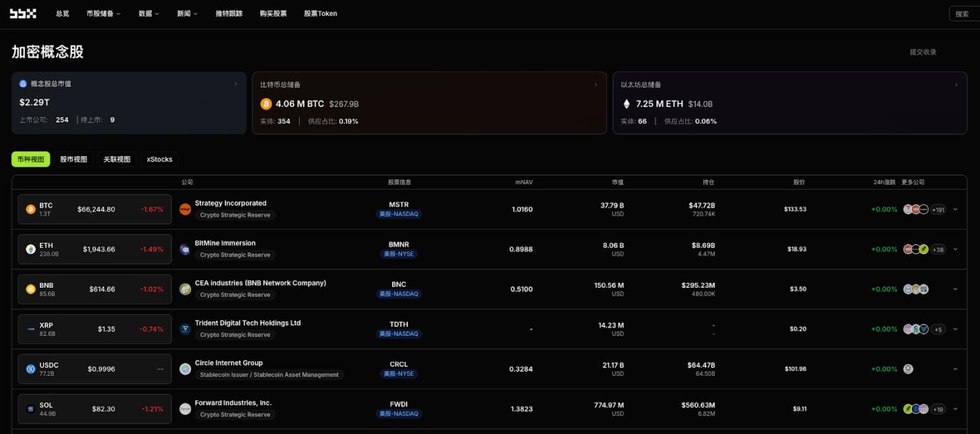
Task: Click the +191 more companies badge
Action: pos(938,209)
